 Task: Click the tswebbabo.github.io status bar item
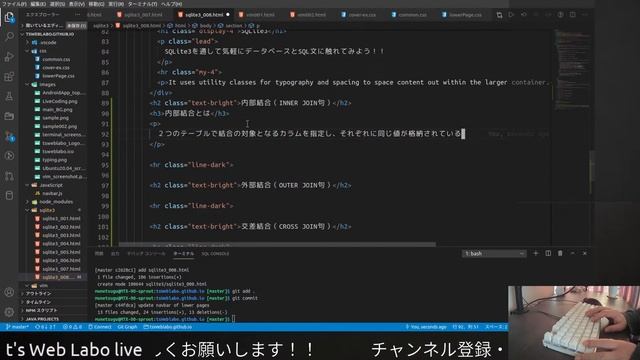[168, 327]
